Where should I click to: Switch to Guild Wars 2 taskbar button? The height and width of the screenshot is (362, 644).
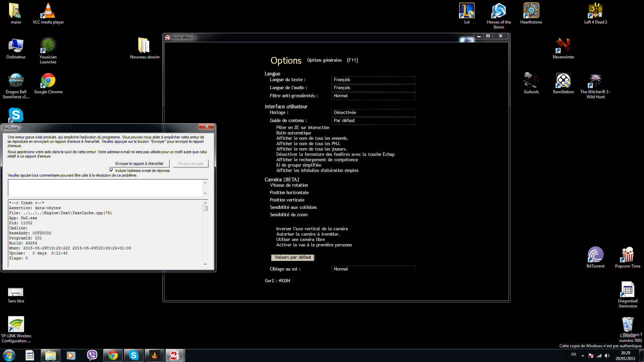point(174,355)
